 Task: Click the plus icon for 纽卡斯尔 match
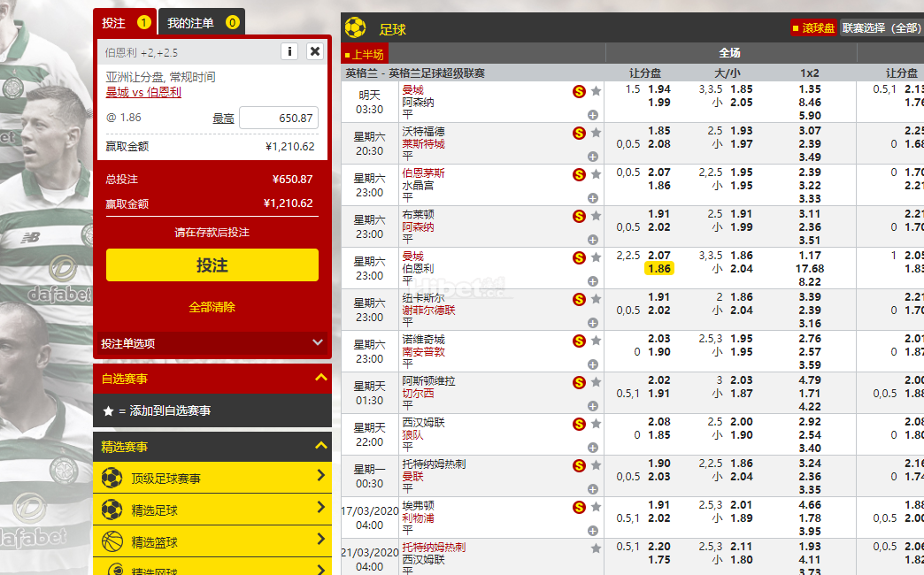(x=592, y=323)
